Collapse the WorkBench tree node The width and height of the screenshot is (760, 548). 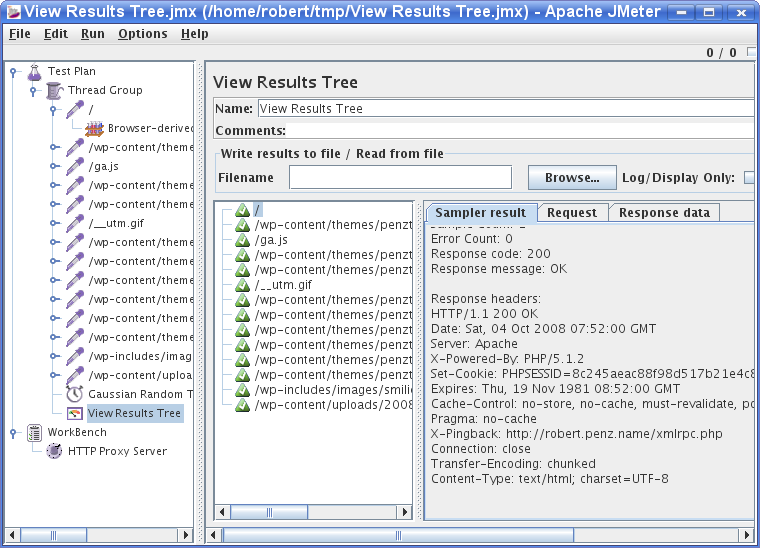pyautogui.click(x=14, y=433)
